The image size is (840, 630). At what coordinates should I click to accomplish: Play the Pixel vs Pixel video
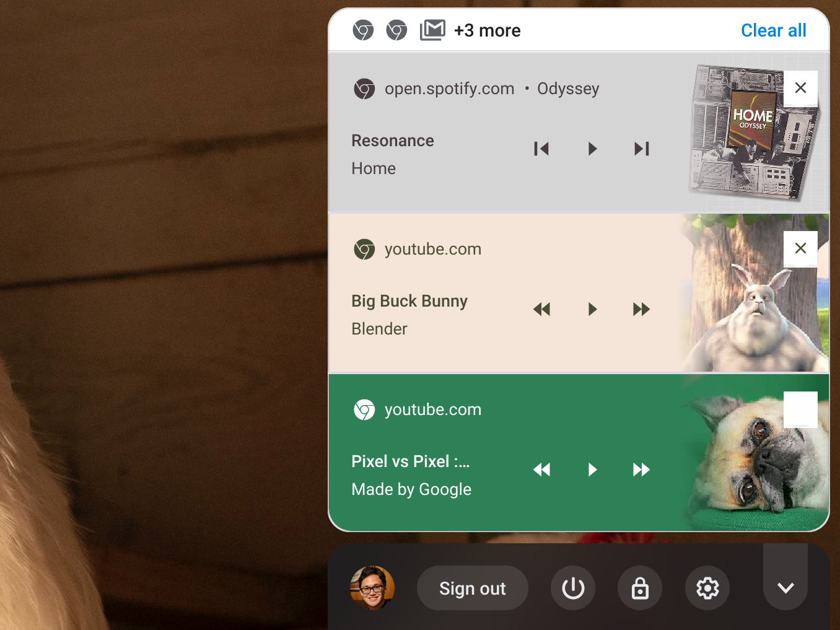592,470
